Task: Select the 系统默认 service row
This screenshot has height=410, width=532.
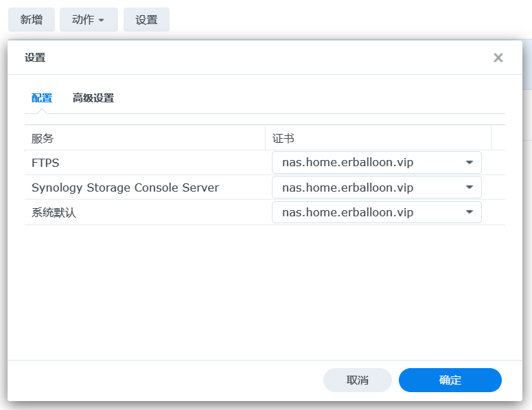Action: point(54,212)
